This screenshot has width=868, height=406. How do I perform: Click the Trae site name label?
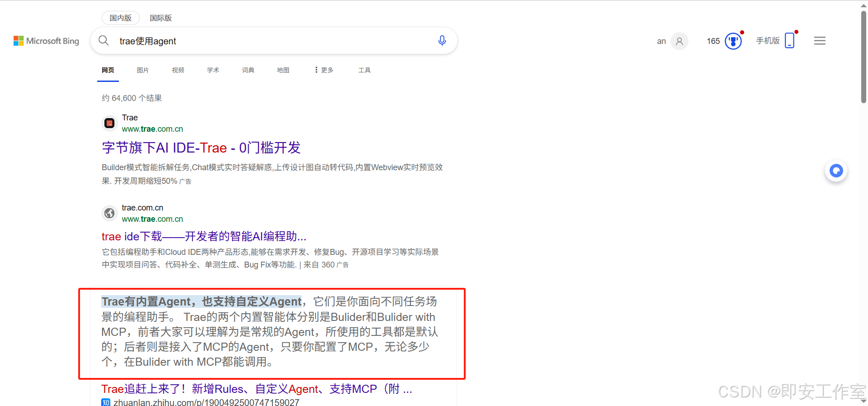(130, 118)
